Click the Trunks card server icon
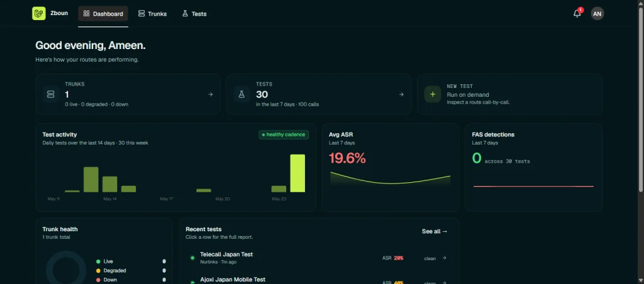 (50, 94)
